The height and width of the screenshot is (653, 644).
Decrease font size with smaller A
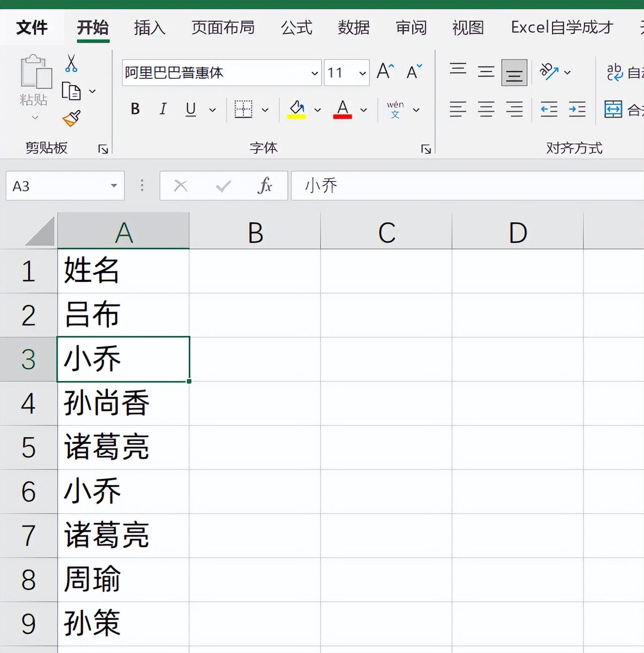414,72
